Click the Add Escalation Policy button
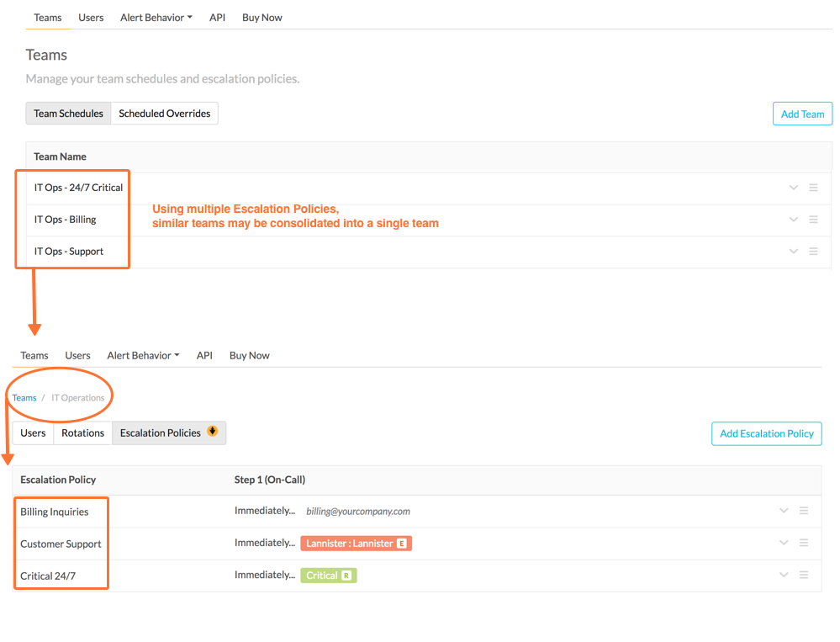 point(767,433)
